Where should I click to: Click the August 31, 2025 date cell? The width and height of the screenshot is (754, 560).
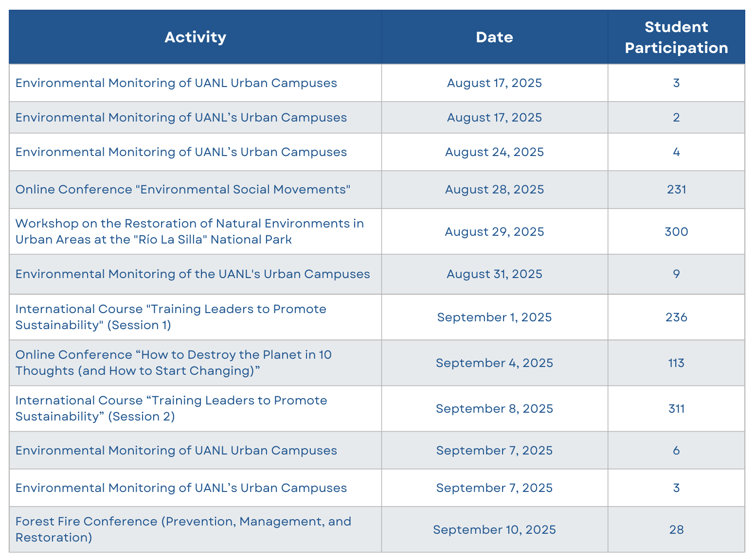point(494,274)
